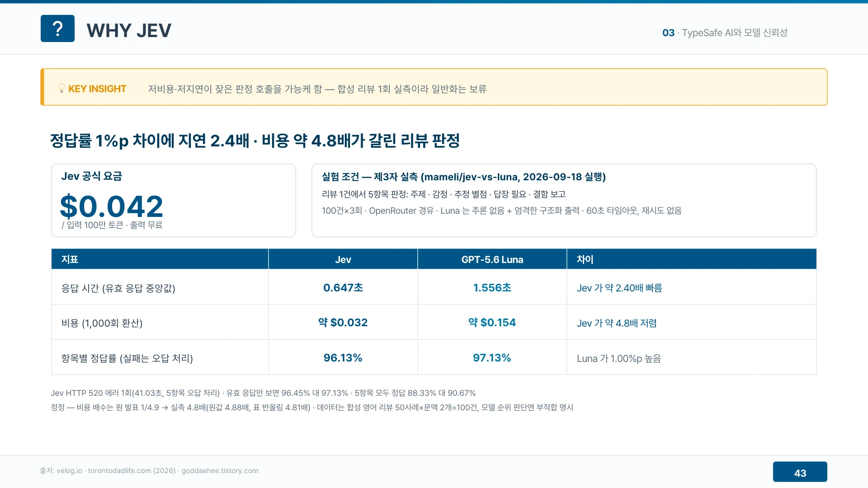The width and height of the screenshot is (868, 488).
Task: Click the section label 03 · TypeSafe AI와 모델 신뢰성
Action: [x=725, y=33]
